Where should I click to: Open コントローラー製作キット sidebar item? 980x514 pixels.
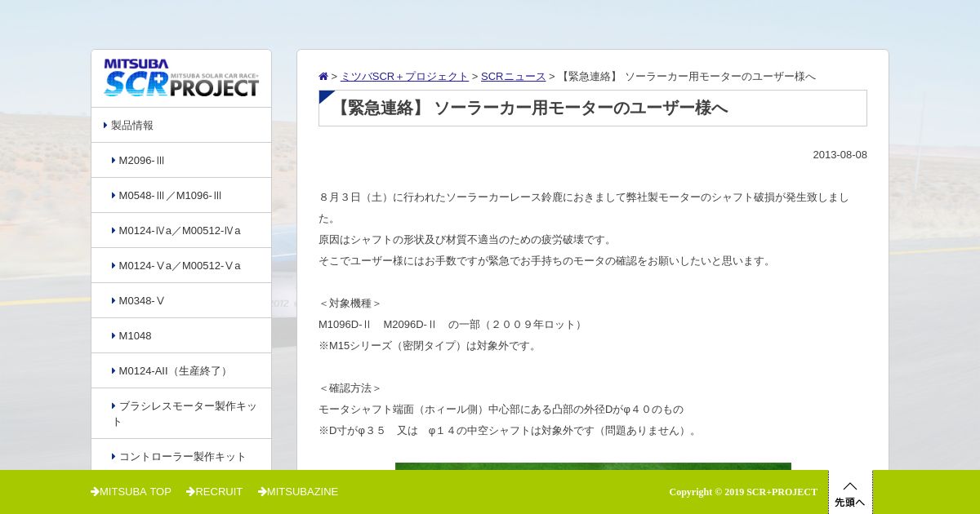pyautogui.click(x=181, y=456)
